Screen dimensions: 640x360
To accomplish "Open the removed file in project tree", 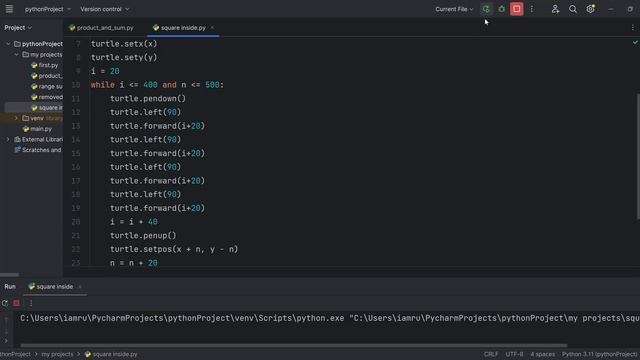I will click(x=47, y=97).
